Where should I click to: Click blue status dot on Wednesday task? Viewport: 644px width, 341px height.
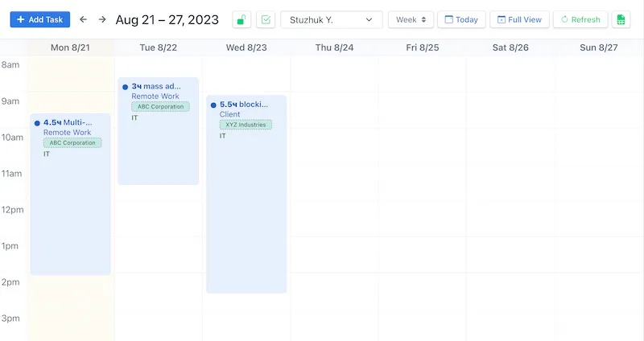pyautogui.click(x=213, y=105)
